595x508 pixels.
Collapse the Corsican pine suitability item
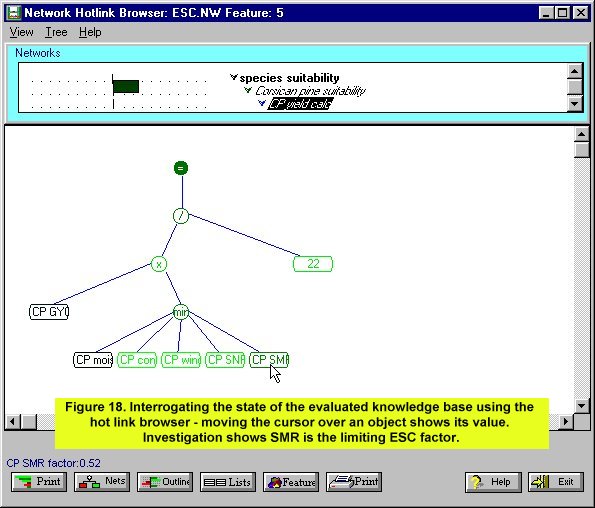pyautogui.click(x=248, y=90)
